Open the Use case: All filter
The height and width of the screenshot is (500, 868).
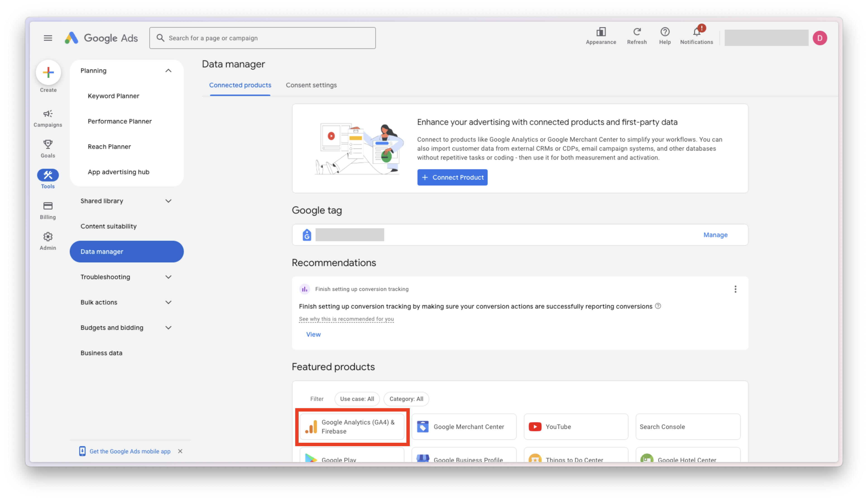pos(357,399)
